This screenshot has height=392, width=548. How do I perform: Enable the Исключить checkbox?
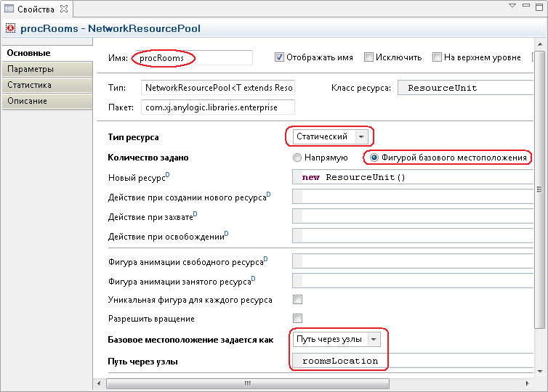coord(368,57)
